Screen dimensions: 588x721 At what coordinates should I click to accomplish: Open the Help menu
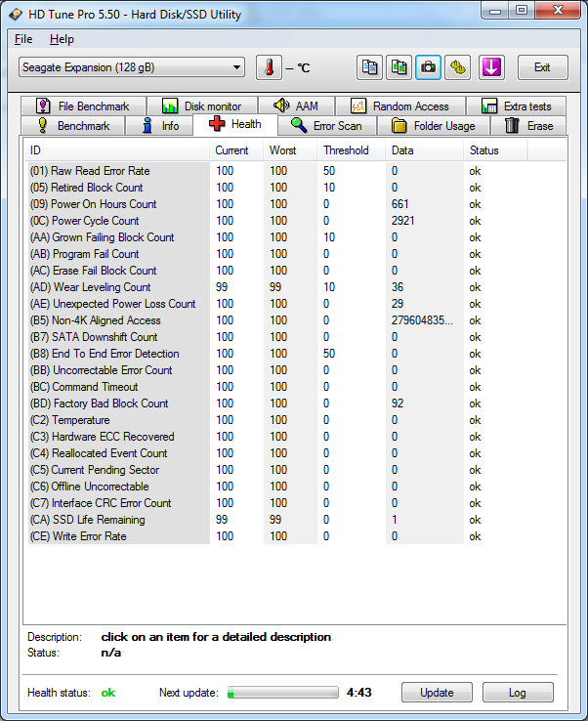pos(62,39)
